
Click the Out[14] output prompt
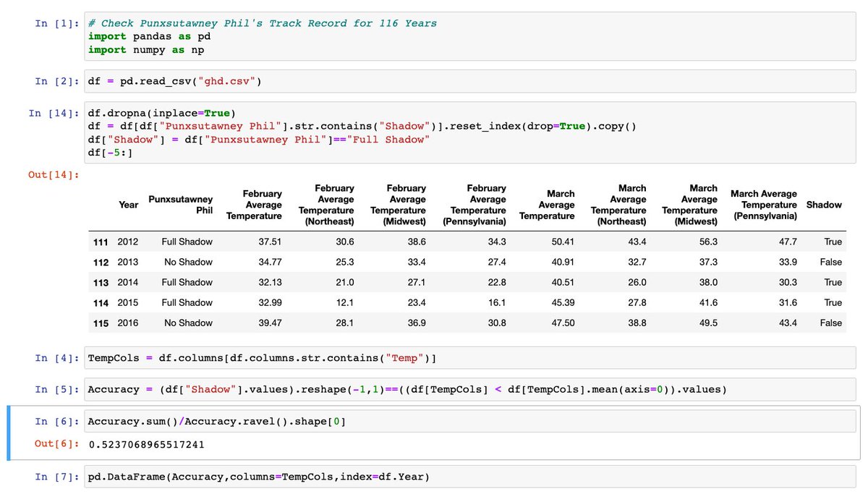(x=55, y=174)
